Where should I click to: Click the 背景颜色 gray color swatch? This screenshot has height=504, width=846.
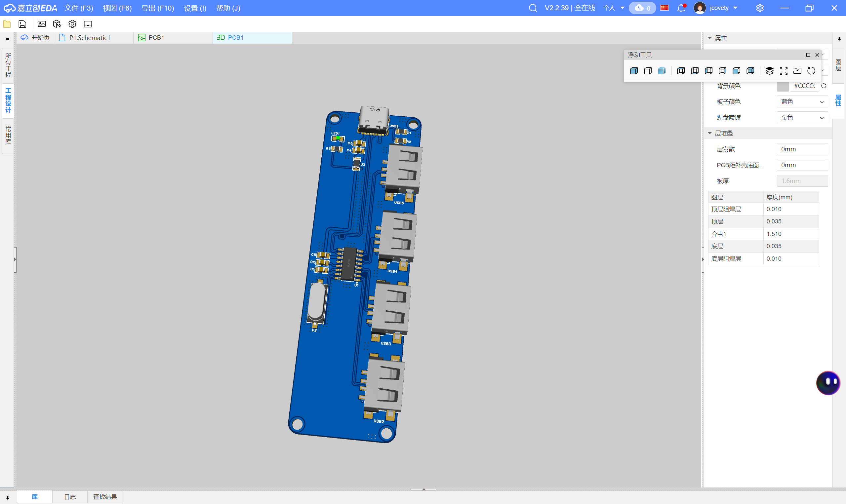pos(783,86)
